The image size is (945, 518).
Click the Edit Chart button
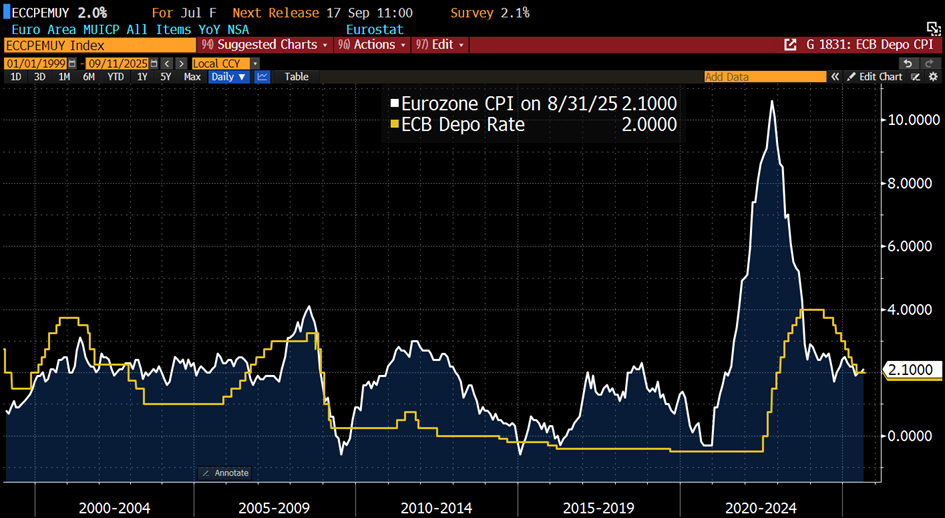(881, 77)
